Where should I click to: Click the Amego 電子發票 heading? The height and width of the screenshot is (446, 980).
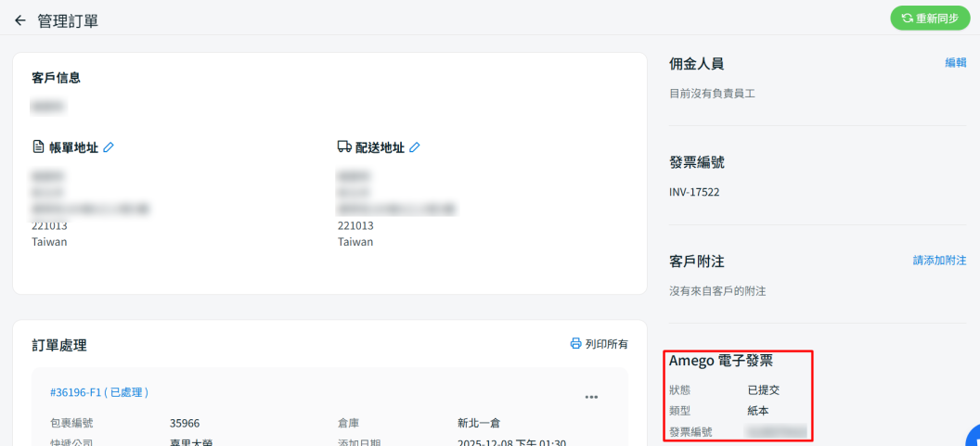click(721, 362)
